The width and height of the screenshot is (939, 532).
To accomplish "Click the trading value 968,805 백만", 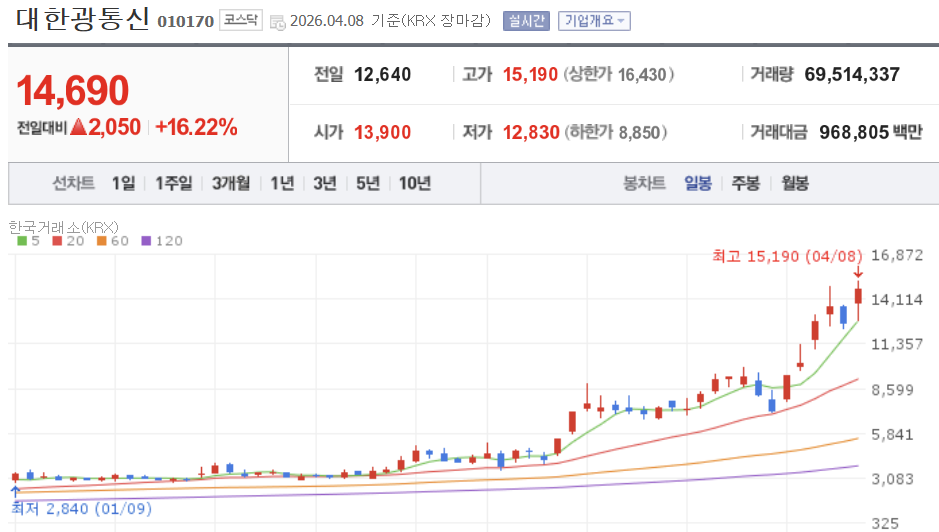I will pos(871,132).
